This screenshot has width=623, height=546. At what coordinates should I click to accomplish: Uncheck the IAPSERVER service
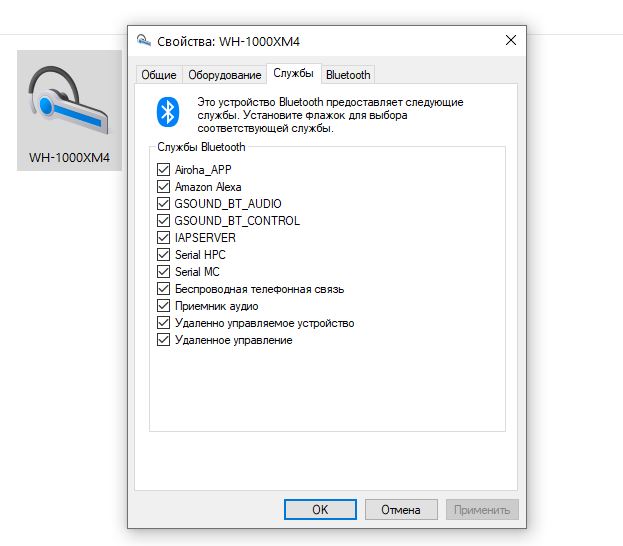[163, 238]
